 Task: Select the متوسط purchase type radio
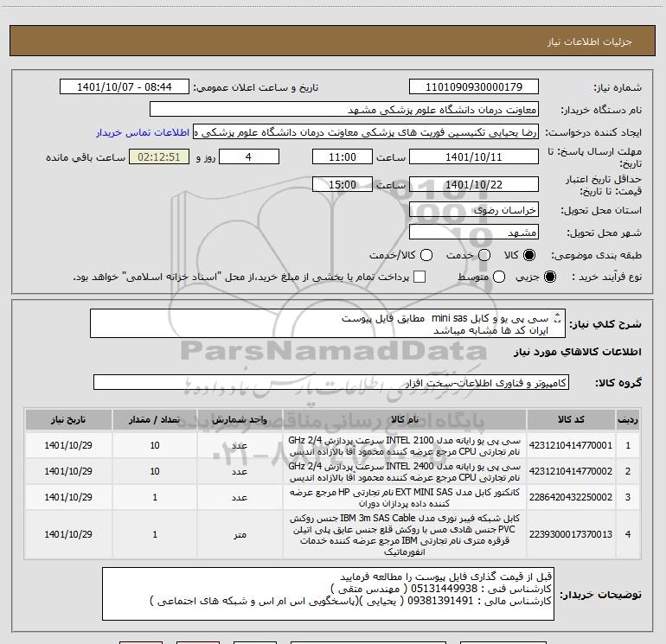(x=499, y=277)
